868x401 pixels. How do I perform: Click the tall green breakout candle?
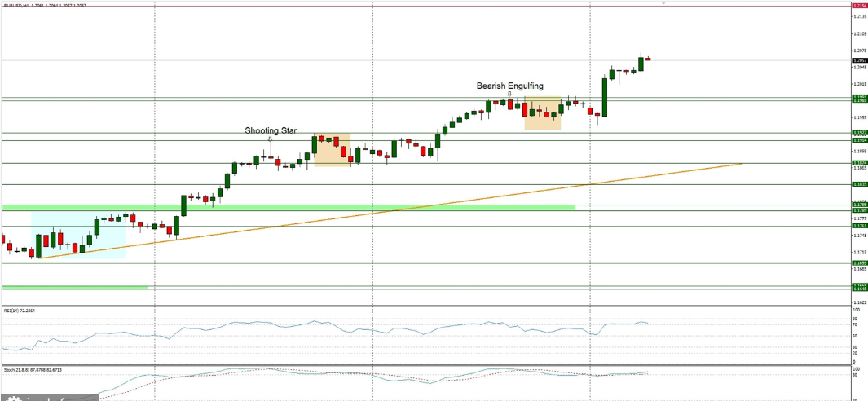605,97
